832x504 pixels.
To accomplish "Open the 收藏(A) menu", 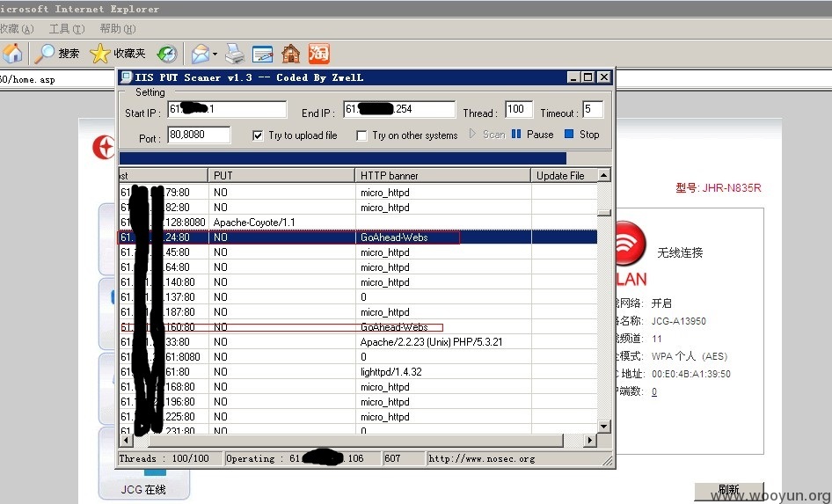I will click(17, 29).
